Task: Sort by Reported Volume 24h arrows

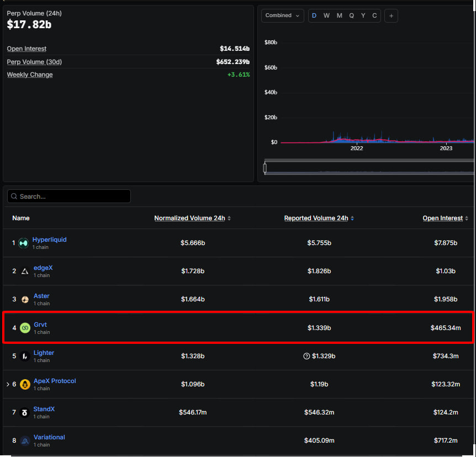Action: pos(352,218)
